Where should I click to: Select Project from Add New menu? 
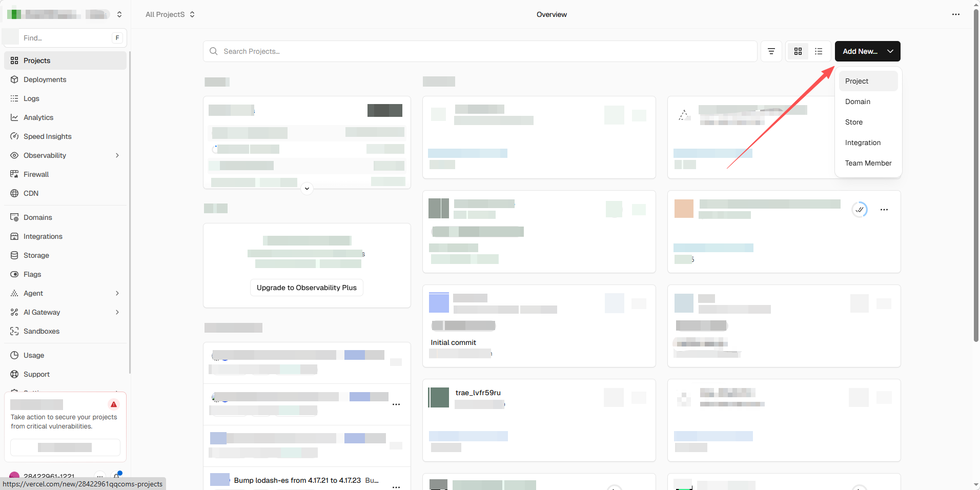point(856,81)
